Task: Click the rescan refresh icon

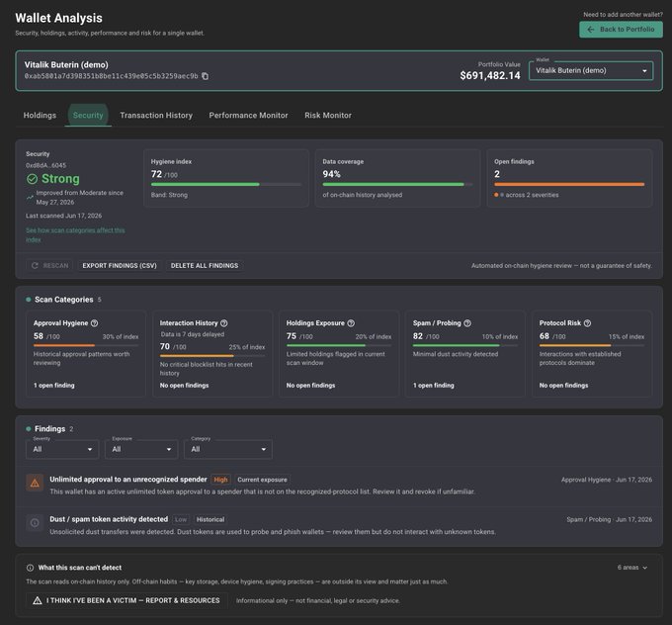Action: pos(36,266)
